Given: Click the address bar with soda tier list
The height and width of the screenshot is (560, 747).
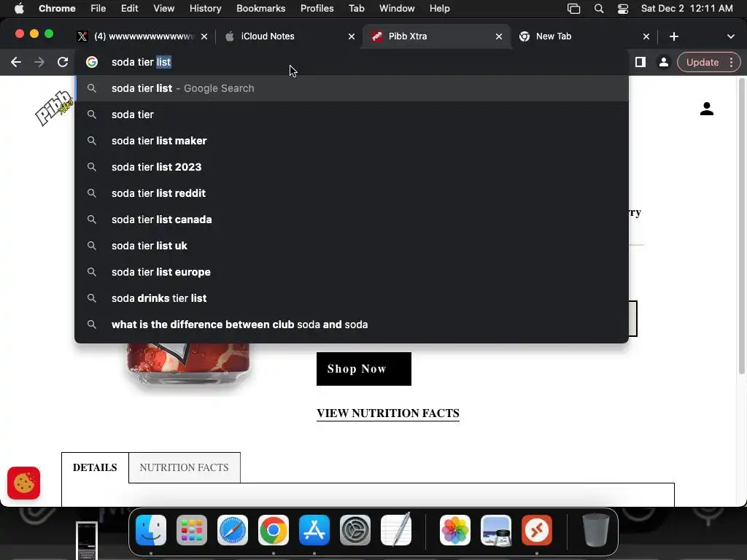Looking at the screenshot, I should 352,62.
